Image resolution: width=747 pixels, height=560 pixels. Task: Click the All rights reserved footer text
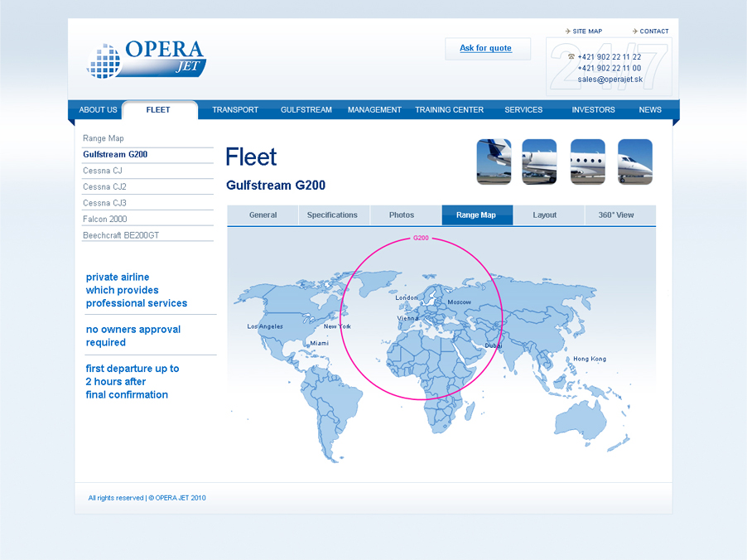(147, 498)
